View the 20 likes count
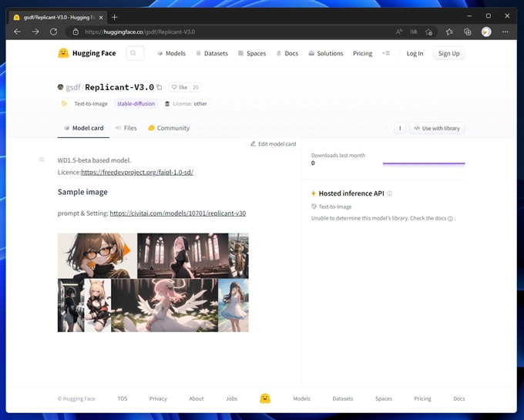The image size is (524, 420). pyautogui.click(x=196, y=87)
